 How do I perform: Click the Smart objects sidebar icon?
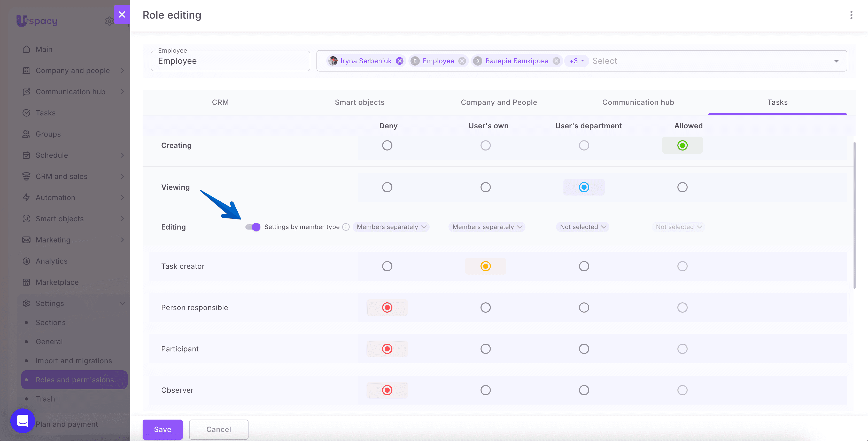point(26,219)
